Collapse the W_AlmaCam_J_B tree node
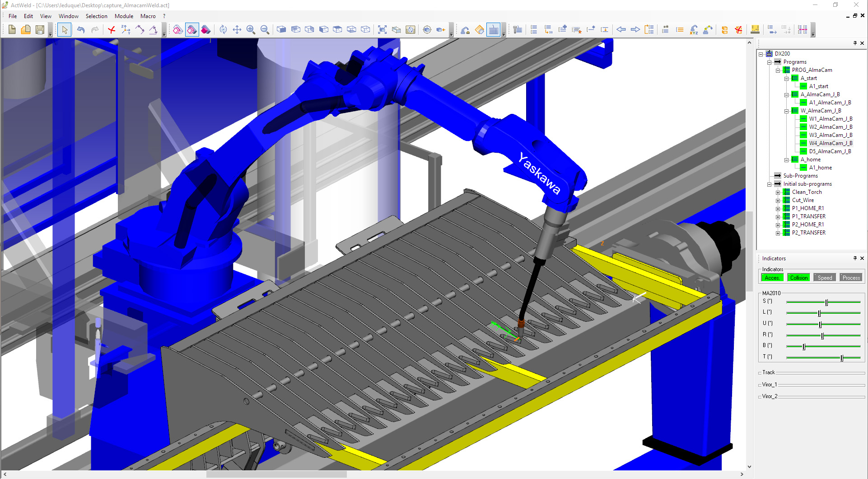Screen dimensions: 868x479 tap(786, 111)
